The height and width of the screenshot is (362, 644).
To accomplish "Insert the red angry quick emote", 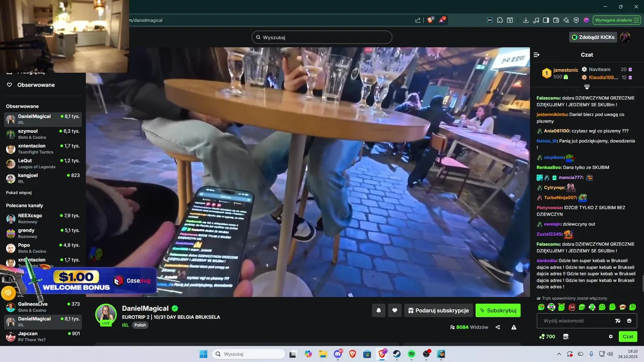I will pyautogui.click(x=572, y=307).
